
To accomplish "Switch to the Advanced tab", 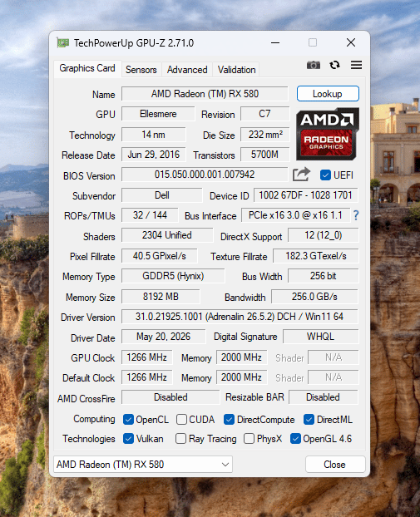I will pyautogui.click(x=187, y=70).
